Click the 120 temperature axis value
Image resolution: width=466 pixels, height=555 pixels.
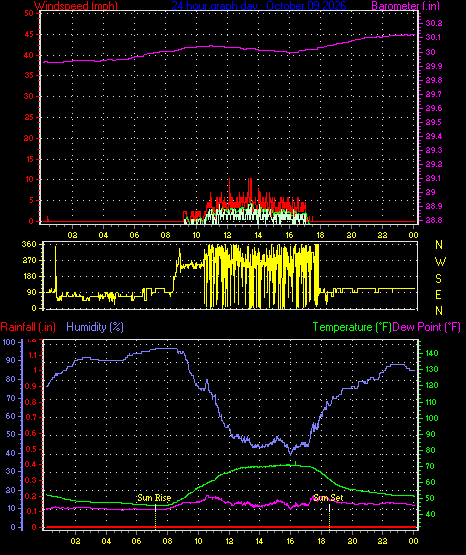[432, 385]
